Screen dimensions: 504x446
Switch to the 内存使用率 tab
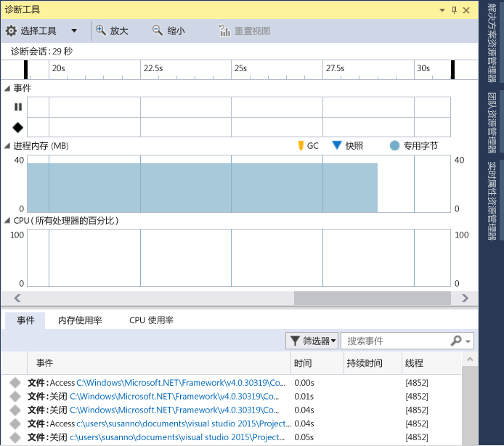(80, 320)
